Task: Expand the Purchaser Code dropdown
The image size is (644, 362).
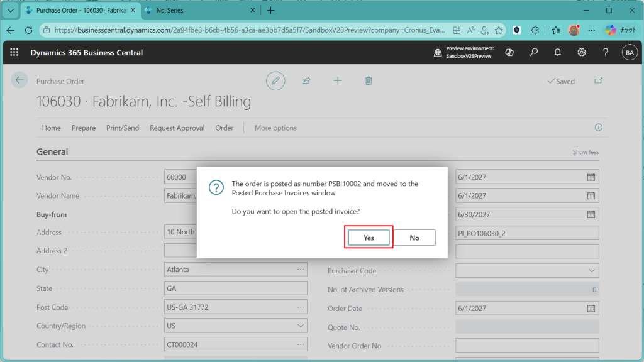Action: click(x=591, y=270)
